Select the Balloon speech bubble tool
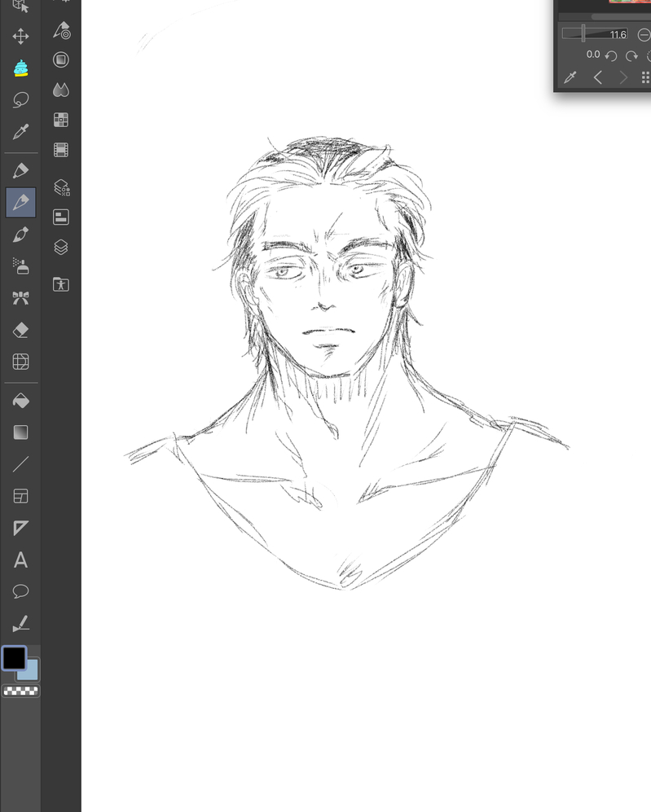Image resolution: width=651 pixels, height=812 pixels. point(20,590)
